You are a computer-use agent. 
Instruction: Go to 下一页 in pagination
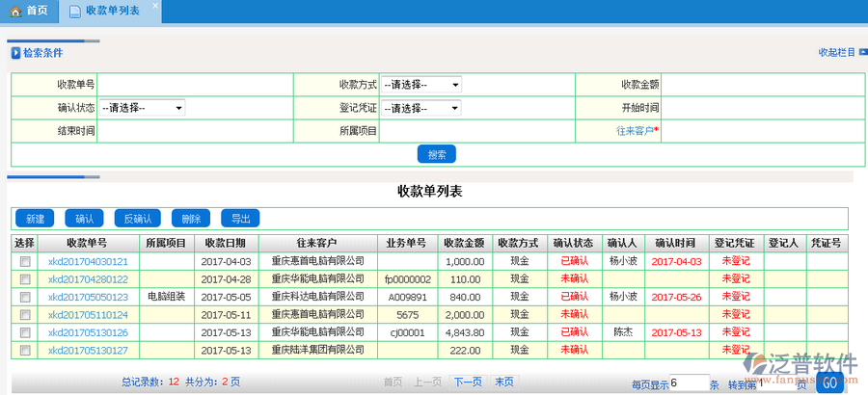click(x=468, y=382)
